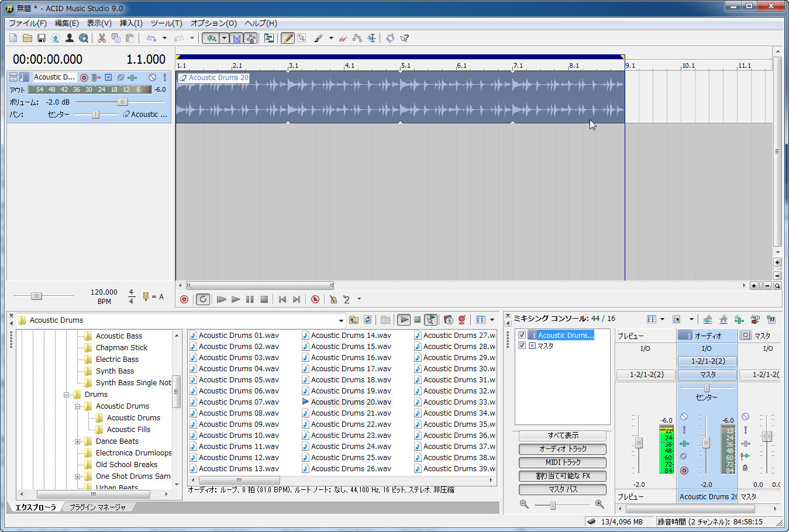
Task: Open the snapping options dropdown arrow
Action: [224, 38]
